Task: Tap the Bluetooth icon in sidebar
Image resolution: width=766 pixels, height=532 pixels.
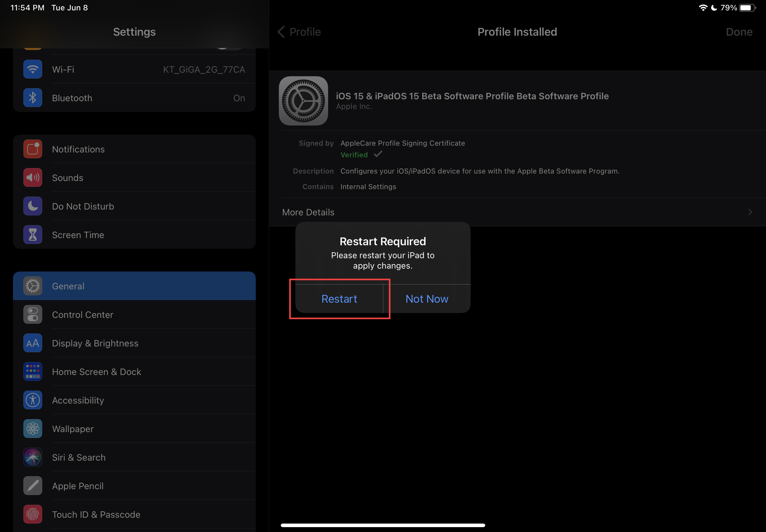Action: (33, 98)
